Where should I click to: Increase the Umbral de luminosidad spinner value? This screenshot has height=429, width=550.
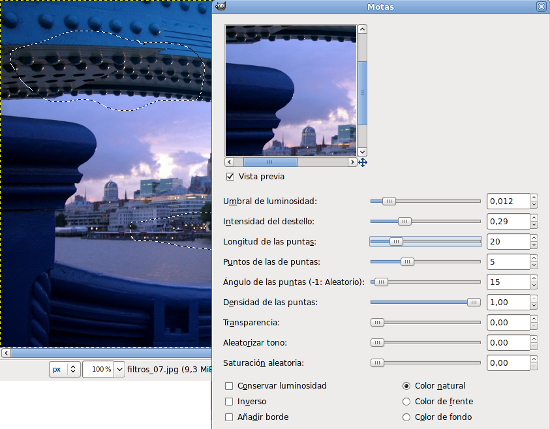pos(534,197)
